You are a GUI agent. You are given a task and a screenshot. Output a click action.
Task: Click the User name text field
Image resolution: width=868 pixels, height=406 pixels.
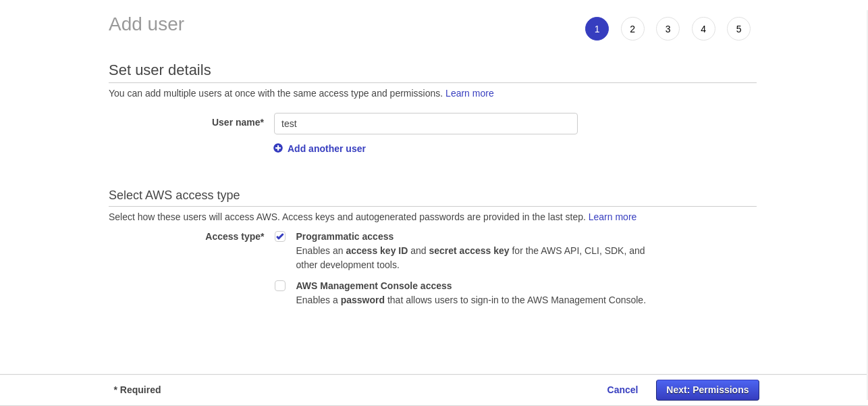click(x=425, y=124)
